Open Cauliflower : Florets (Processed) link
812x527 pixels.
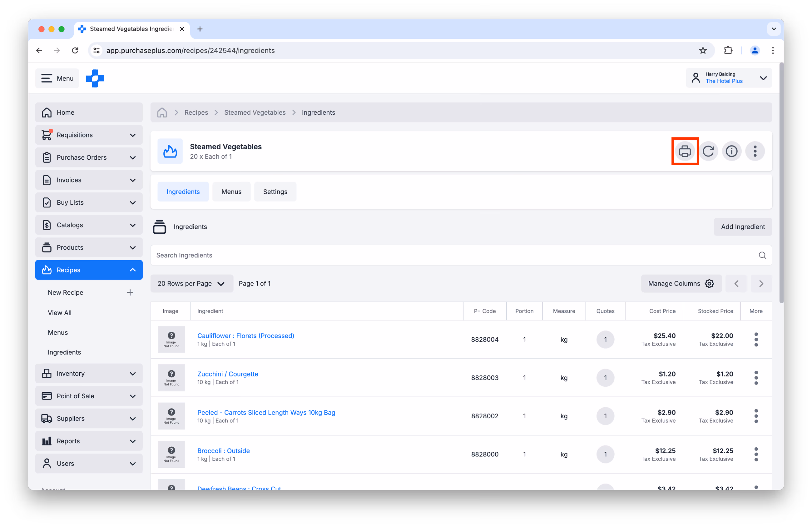pyautogui.click(x=246, y=336)
